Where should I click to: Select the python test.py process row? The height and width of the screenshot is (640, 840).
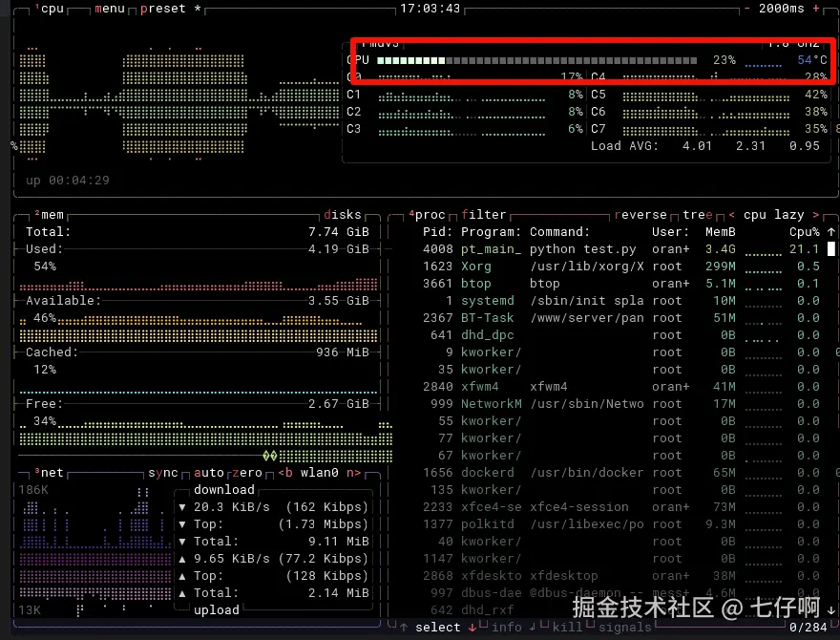tap(621, 249)
